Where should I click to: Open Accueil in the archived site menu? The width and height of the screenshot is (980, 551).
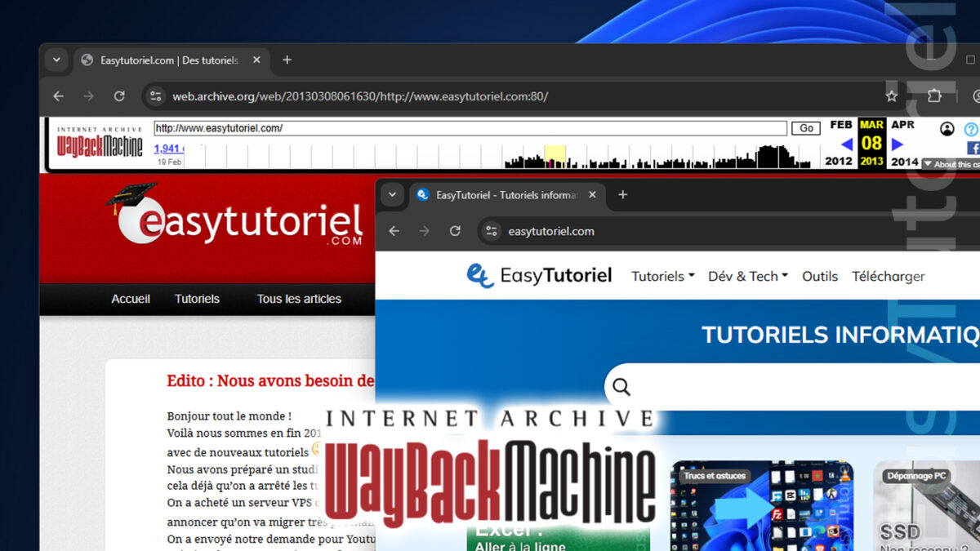(131, 299)
